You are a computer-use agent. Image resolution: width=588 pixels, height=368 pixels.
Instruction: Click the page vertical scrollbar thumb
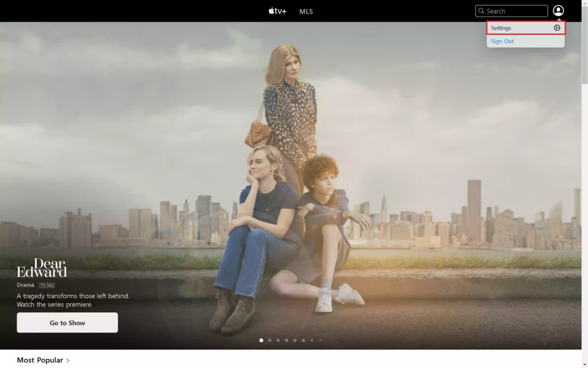pyautogui.click(x=585, y=44)
